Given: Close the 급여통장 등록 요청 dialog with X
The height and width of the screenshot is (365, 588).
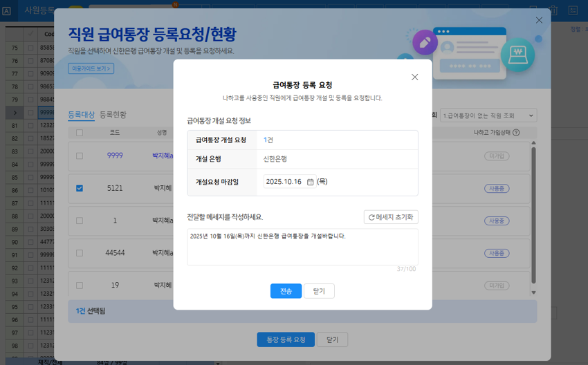Looking at the screenshot, I should pyautogui.click(x=414, y=77).
